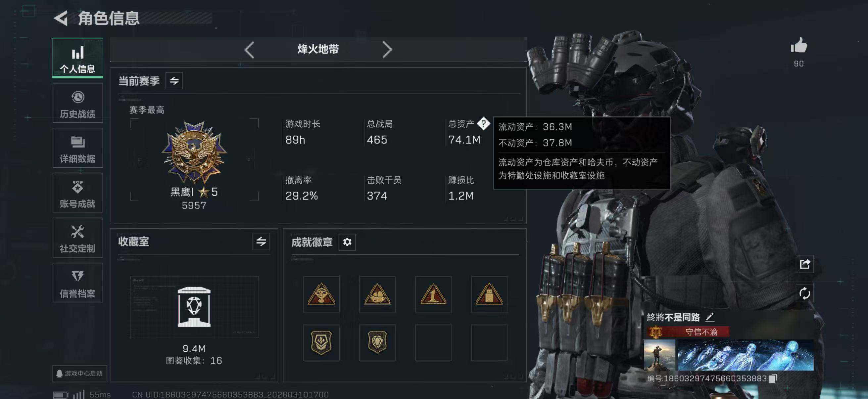Copy the 编号 ID number
The width and height of the screenshot is (868, 399).
coord(773,378)
